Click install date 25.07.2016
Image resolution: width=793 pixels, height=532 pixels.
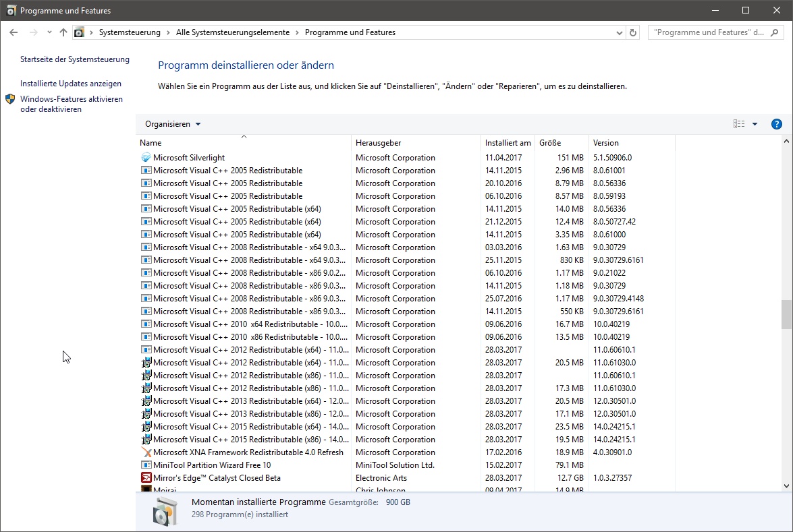pos(503,299)
